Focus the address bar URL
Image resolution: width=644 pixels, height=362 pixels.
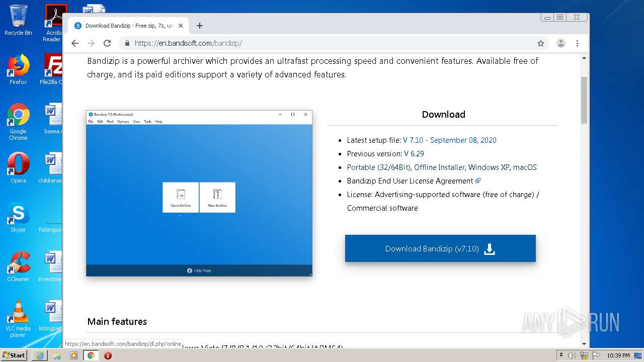[x=188, y=43]
